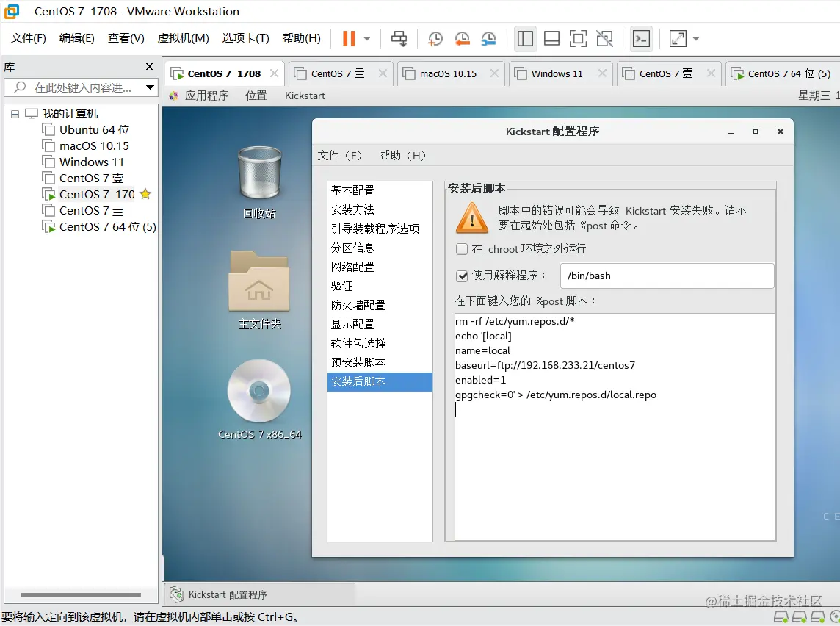The height and width of the screenshot is (626, 840).
Task: Open the console view icon
Action: point(641,39)
